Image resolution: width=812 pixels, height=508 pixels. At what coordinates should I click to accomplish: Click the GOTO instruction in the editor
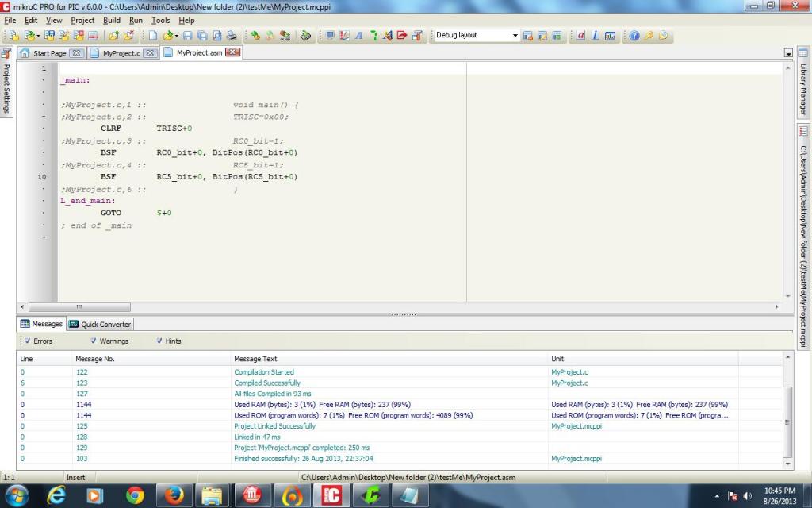pyautogui.click(x=111, y=213)
